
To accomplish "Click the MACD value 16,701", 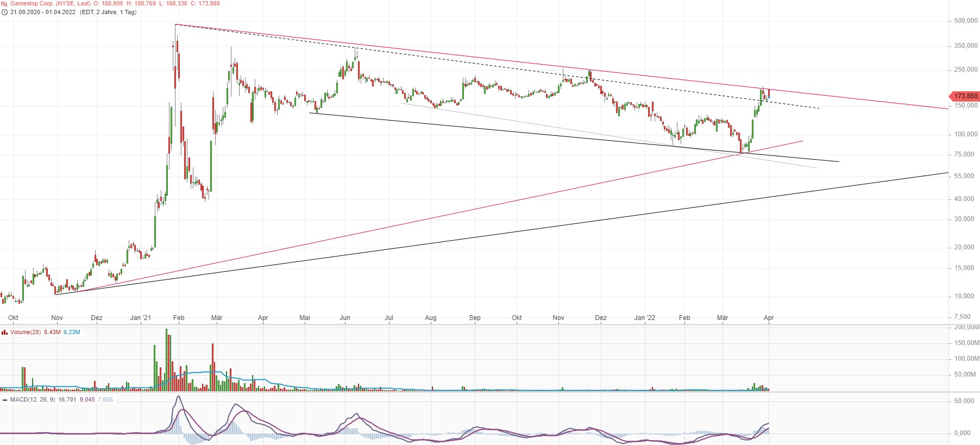I will (67, 399).
